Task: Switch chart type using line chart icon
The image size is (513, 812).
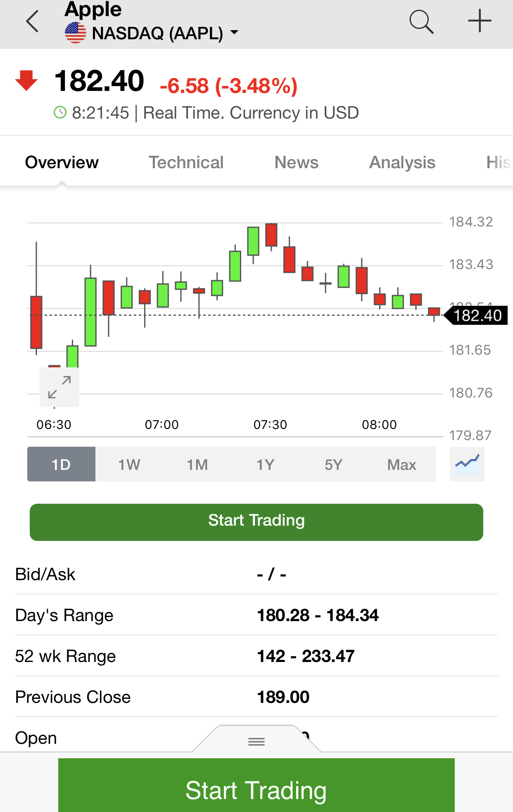Action: [x=467, y=464]
